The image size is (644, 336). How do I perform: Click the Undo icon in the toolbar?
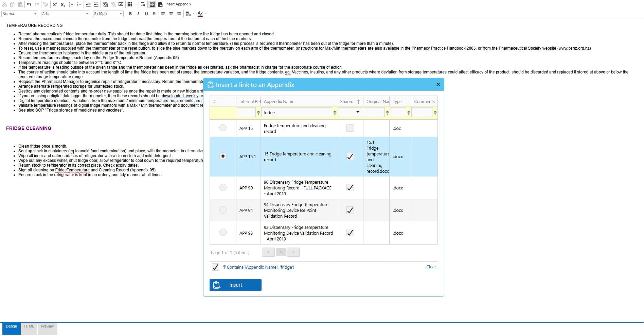coord(29,4)
